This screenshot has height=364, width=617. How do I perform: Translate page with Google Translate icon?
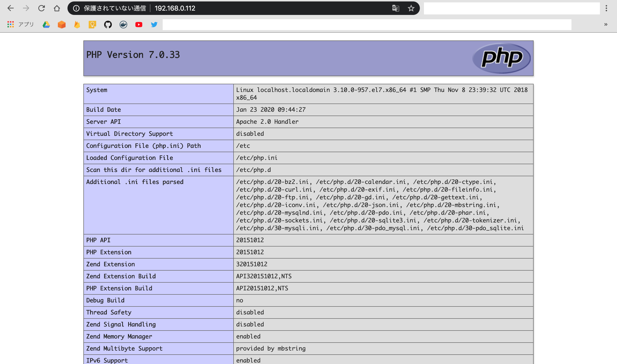pyautogui.click(x=396, y=8)
